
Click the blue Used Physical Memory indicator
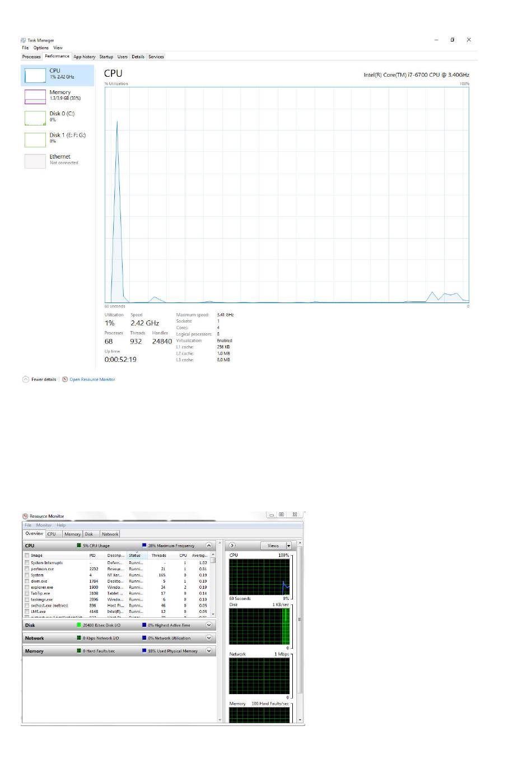point(144,650)
